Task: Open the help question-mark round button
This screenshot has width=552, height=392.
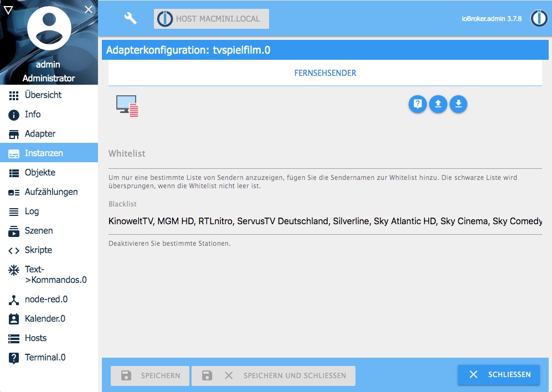Action: tap(417, 104)
